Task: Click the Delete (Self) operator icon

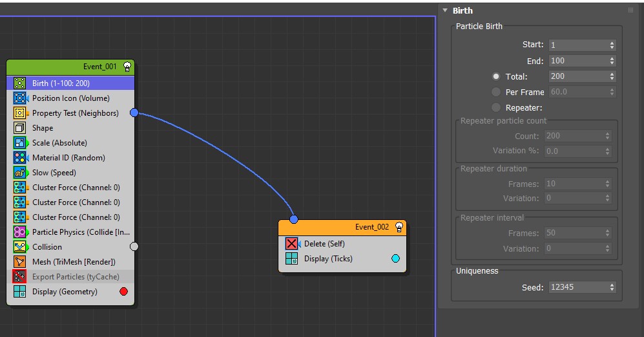Action: (291, 244)
